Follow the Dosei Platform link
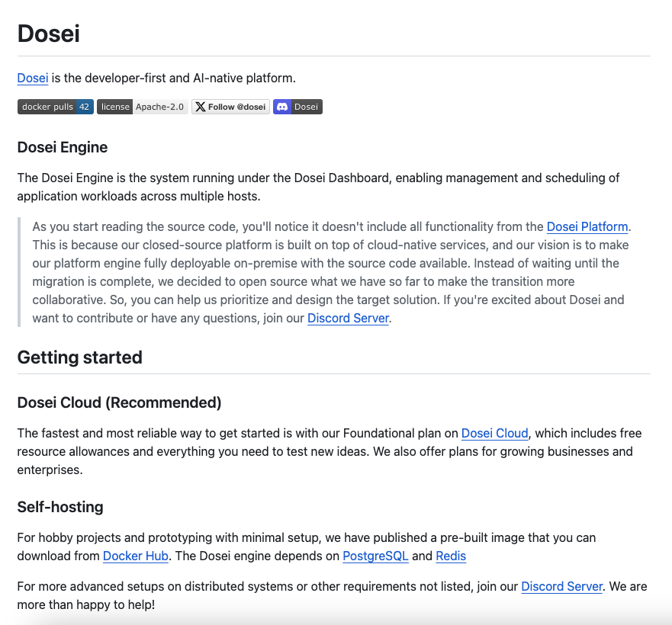 coord(587,226)
